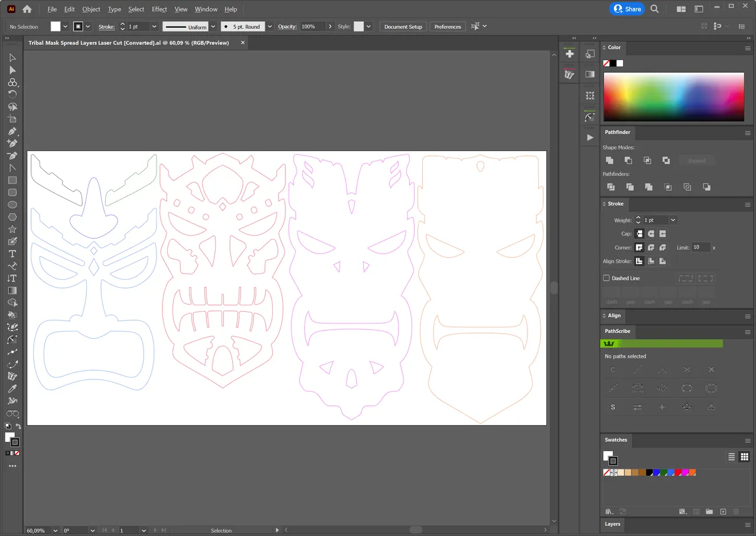
Task: Click the butterfly plugin panel icon
Action: [x=569, y=74]
